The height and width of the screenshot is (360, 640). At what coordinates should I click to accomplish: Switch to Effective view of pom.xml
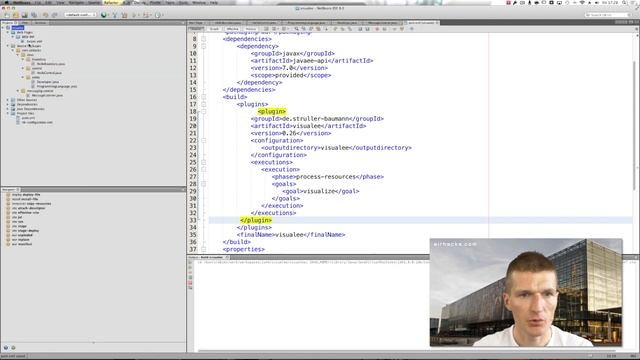(x=232, y=29)
